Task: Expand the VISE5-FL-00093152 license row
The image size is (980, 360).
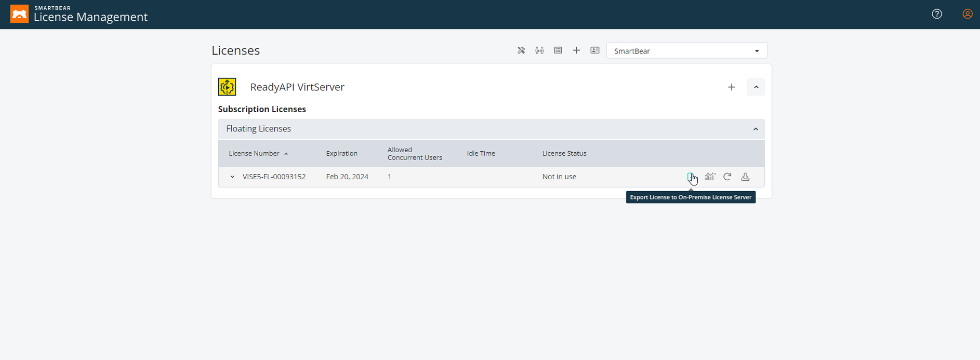Action: (x=232, y=177)
